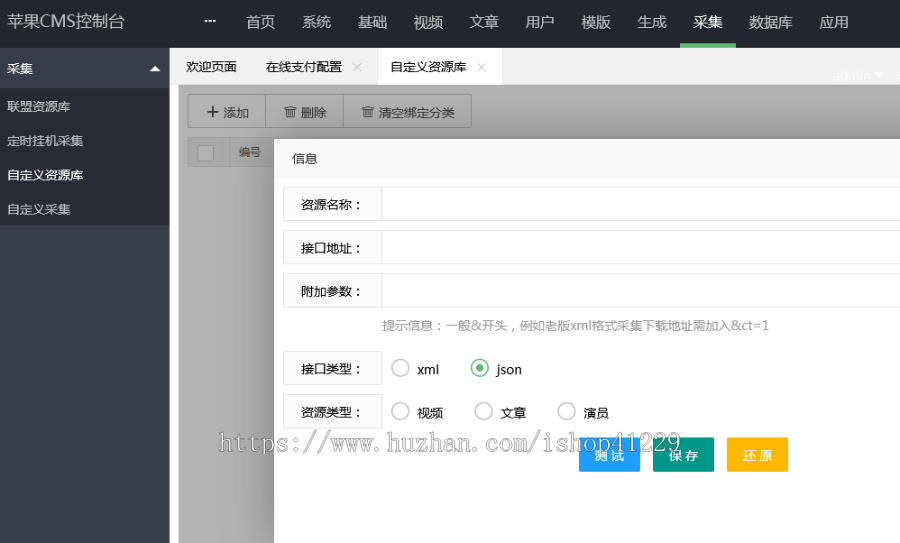Open the 系统 top menu
Viewport: 900px width, 543px height.
click(316, 22)
